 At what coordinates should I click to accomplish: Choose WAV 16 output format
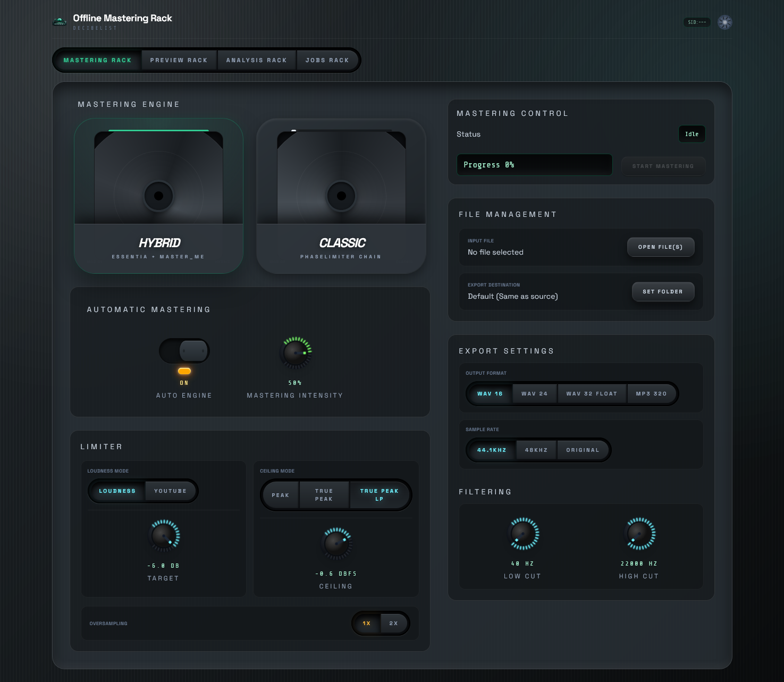(x=490, y=393)
